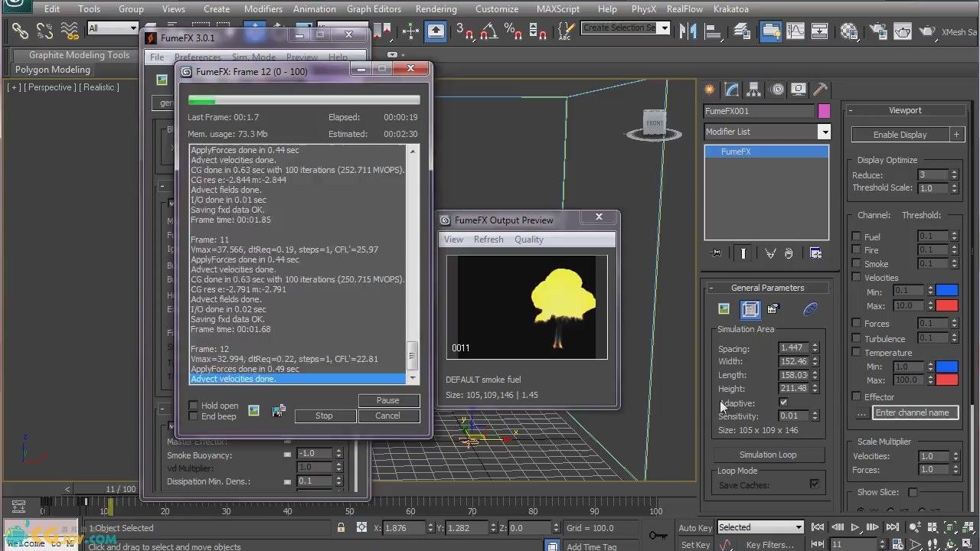The height and width of the screenshot is (551, 980).
Task: Enable the Smoke channel checkbox
Action: [857, 264]
